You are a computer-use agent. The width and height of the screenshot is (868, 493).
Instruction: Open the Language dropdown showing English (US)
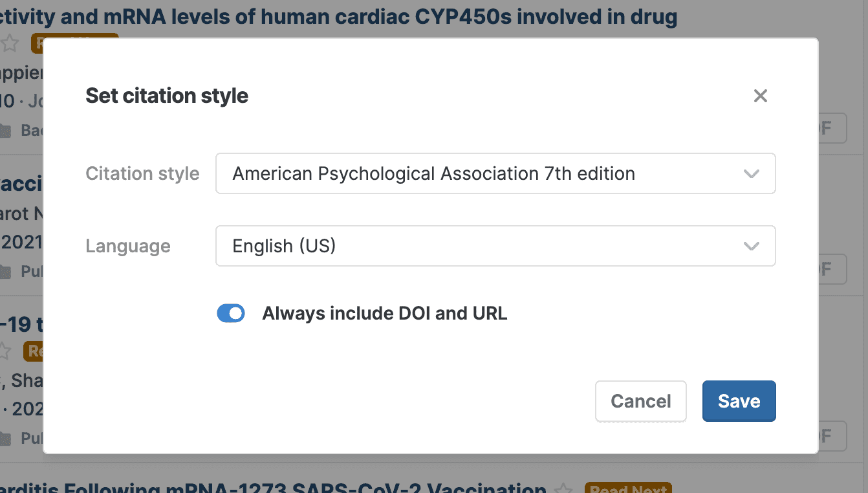[495, 246]
